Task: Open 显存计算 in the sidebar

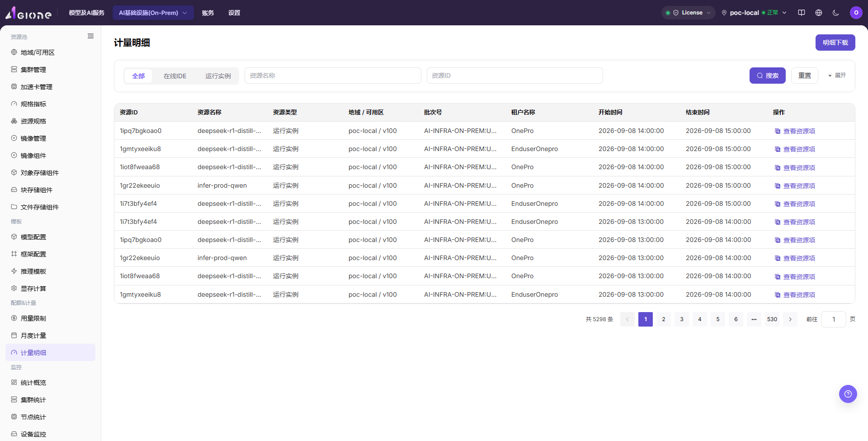Action: coord(50,289)
